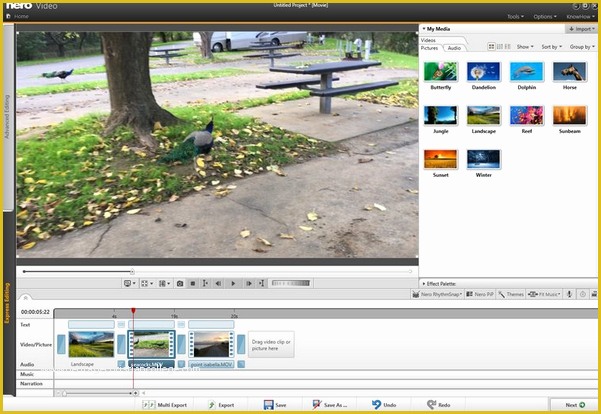Open the KnowHow menu

point(580,16)
